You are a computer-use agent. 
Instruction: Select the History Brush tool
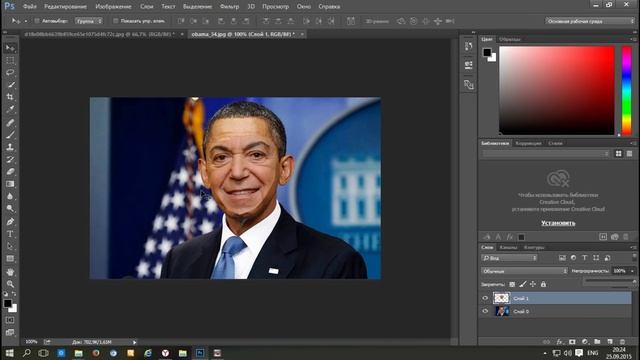(10, 159)
